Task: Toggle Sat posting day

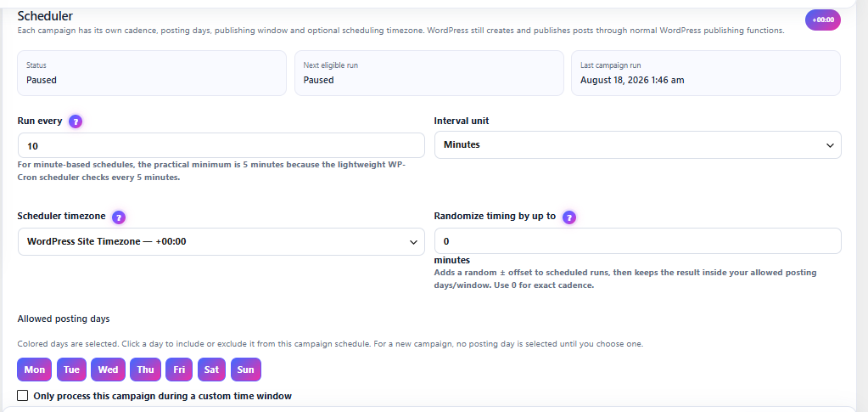Action: click(211, 370)
